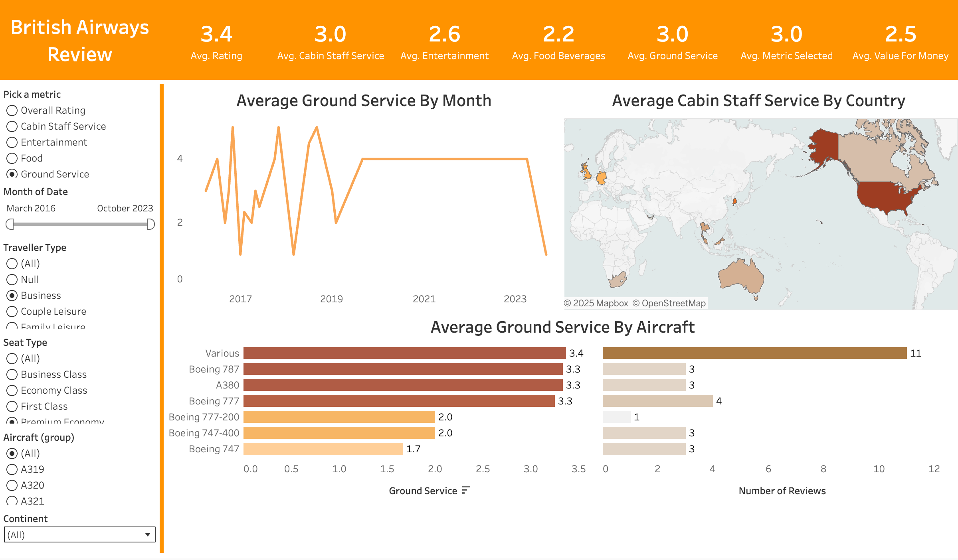The height and width of the screenshot is (560, 958).
Task: Click the Boeing 777-200 row label
Action: (204, 417)
